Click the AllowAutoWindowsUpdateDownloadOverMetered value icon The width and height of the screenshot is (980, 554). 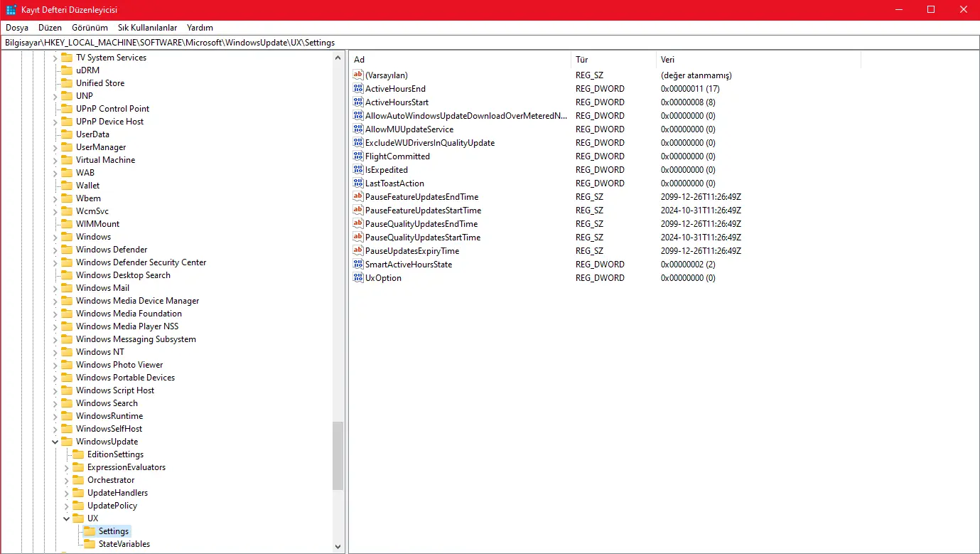point(358,116)
